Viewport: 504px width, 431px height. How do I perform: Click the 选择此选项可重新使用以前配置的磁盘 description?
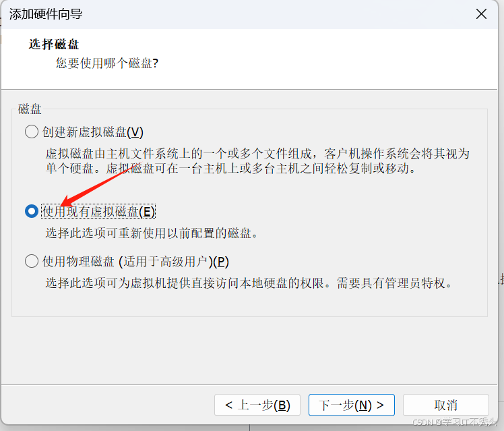point(151,233)
